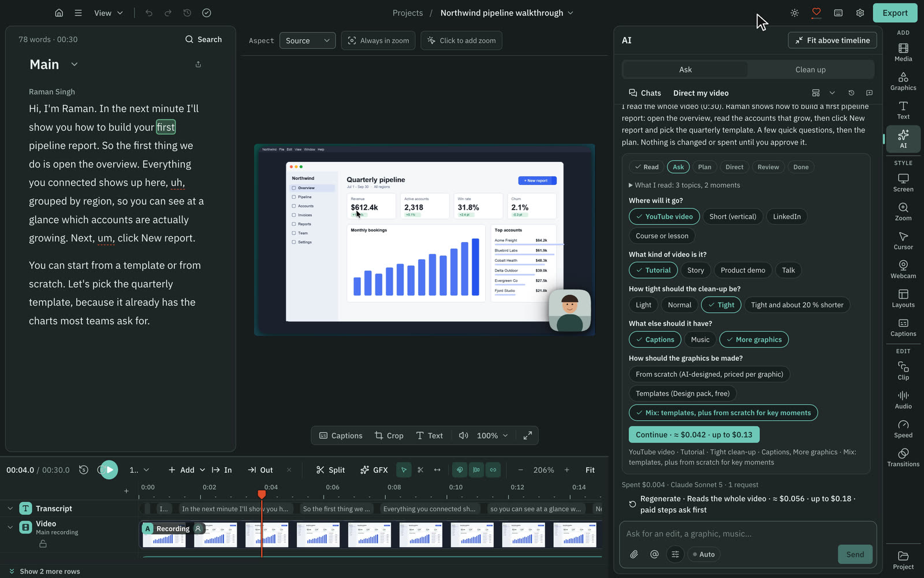924x578 pixels.
Task: Toggle the Music option chip
Action: [700, 340]
